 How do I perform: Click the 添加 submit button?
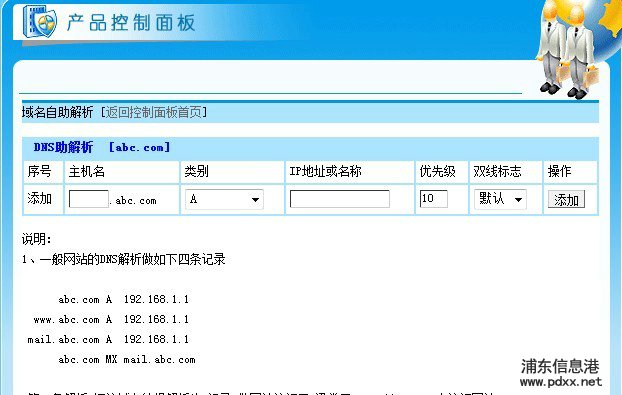(566, 199)
